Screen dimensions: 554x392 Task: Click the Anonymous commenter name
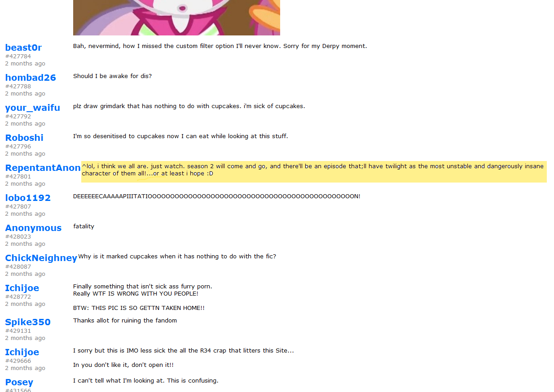tap(33, 228)
